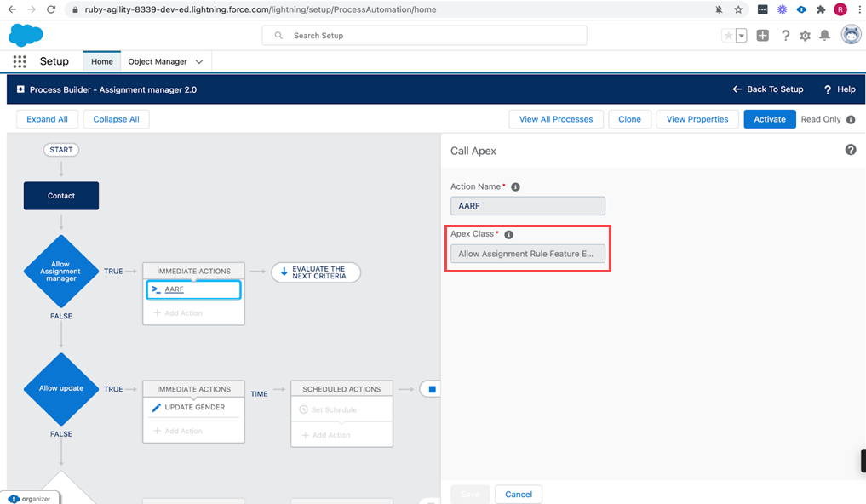Click the Read Only info icon
The image size is (866, 504).
[851, 119]
